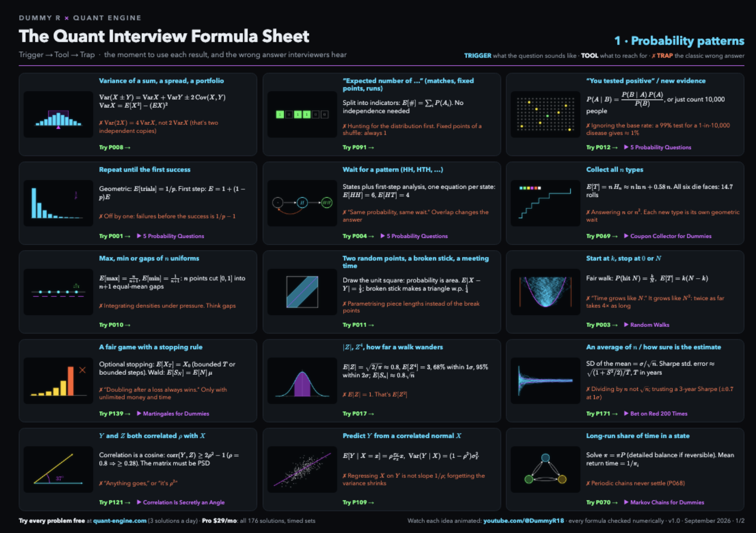Open Try P139 problem link
Screen dimensions: 756x533
tap(114, 413)
